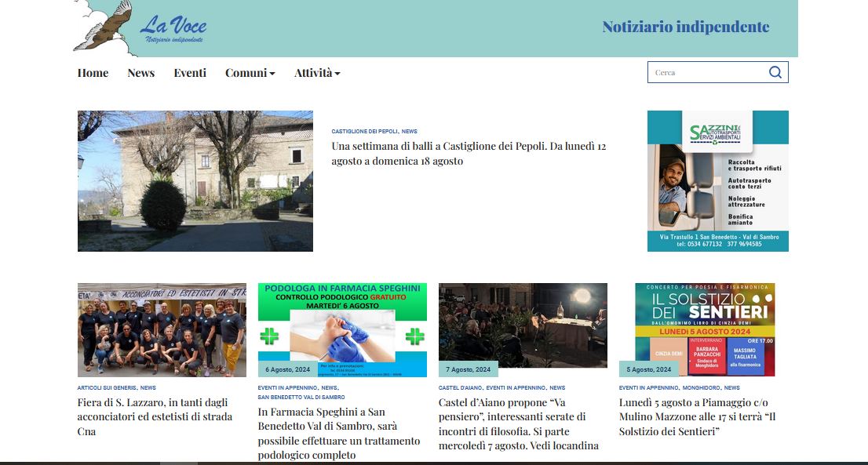Type in the Cerca search field
Screen dimensions: 868x465
pyautogui.click(x=706, y=72)
